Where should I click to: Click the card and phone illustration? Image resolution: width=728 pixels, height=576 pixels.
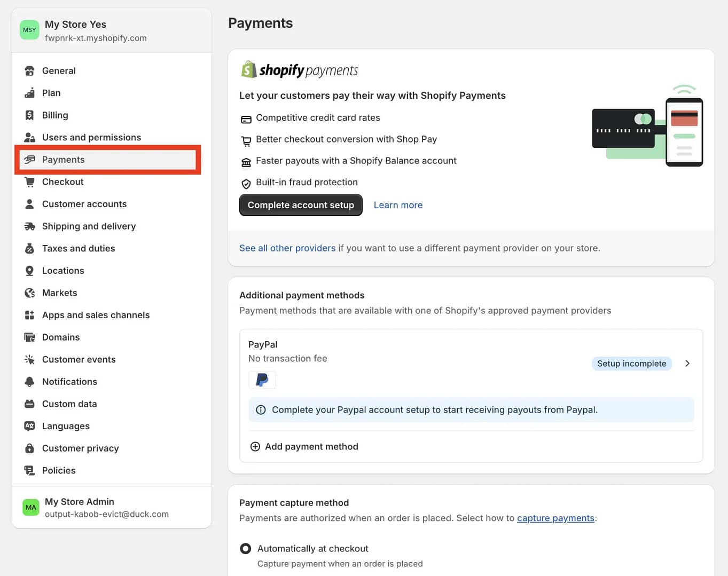click(647, 126)
